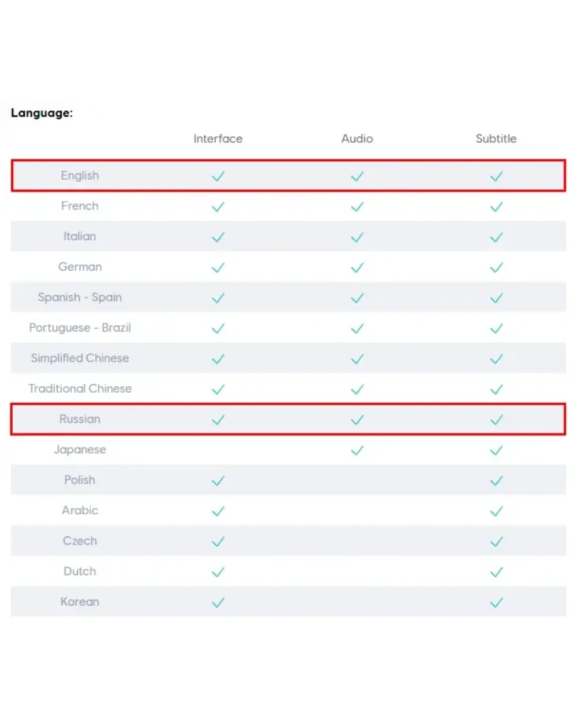574x728 pixels.
Task: Click the English Interface checkmark
Action: pos(218,176)
